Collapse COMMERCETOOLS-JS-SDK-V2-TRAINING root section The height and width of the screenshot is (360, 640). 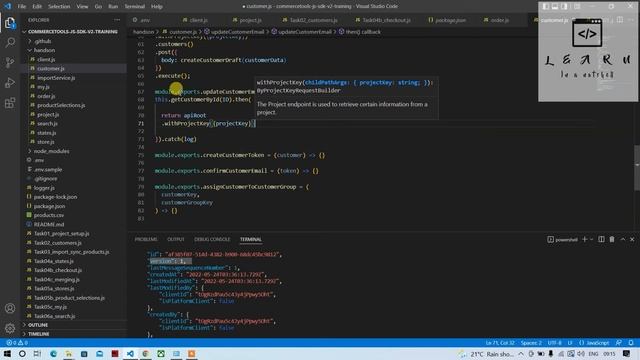73,31
